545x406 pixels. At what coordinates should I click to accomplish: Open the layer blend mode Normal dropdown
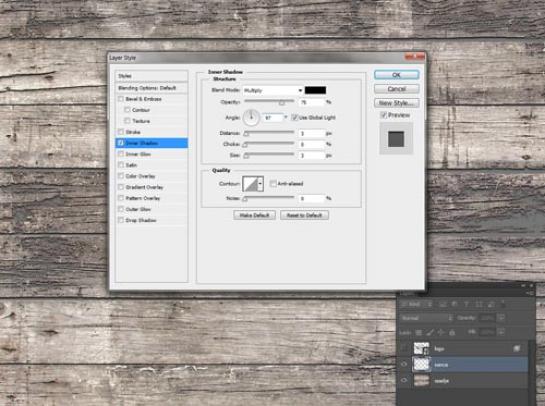[427, 318]
